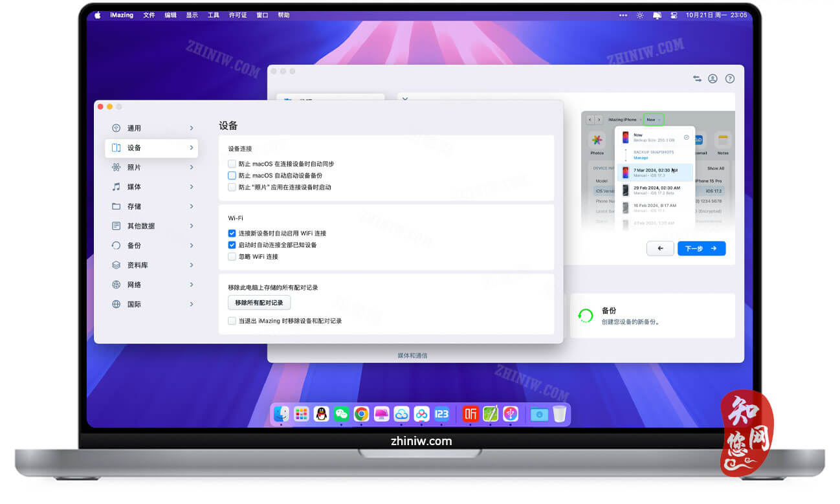Open Finder from the Dock
This screenshot has width=840, height=504.
point(282,414)
